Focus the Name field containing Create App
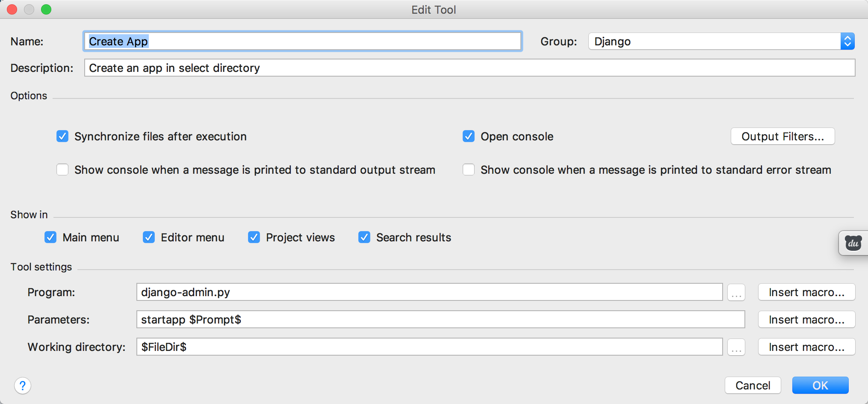This screenshot has width=868, height=404. 303,42
